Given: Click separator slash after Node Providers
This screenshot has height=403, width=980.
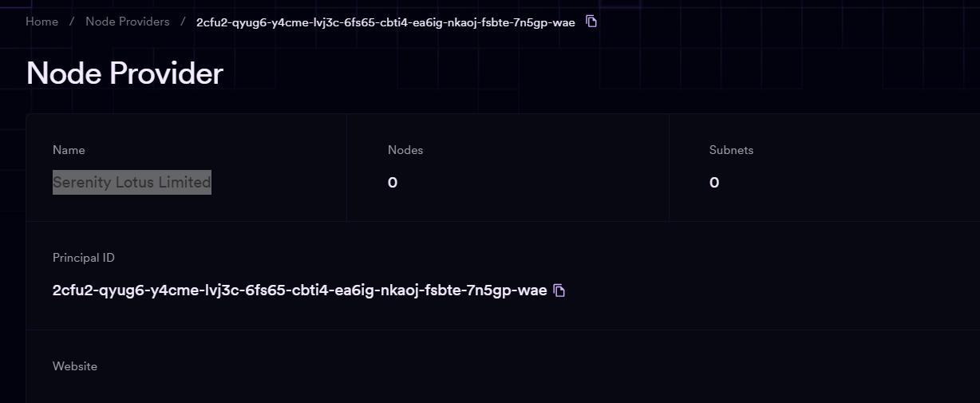Looking at the screenshot, I should point(183,22).
